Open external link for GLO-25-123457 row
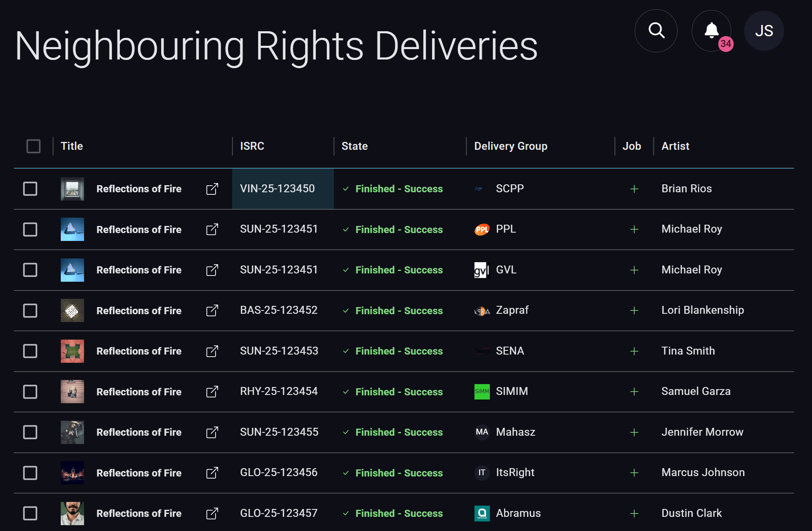Screen dimensions: 812x531 click(212, 514)
